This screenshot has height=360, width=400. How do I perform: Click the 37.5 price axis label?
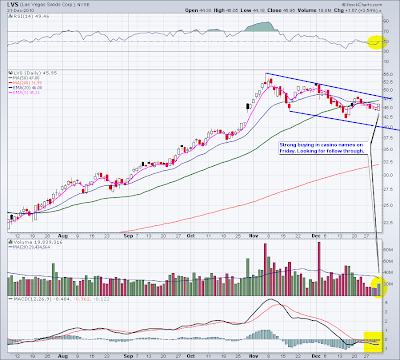pos(388,138)
